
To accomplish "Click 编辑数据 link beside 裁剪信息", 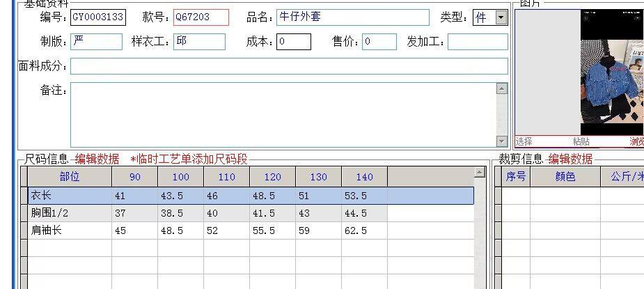I will coord(570,159).
